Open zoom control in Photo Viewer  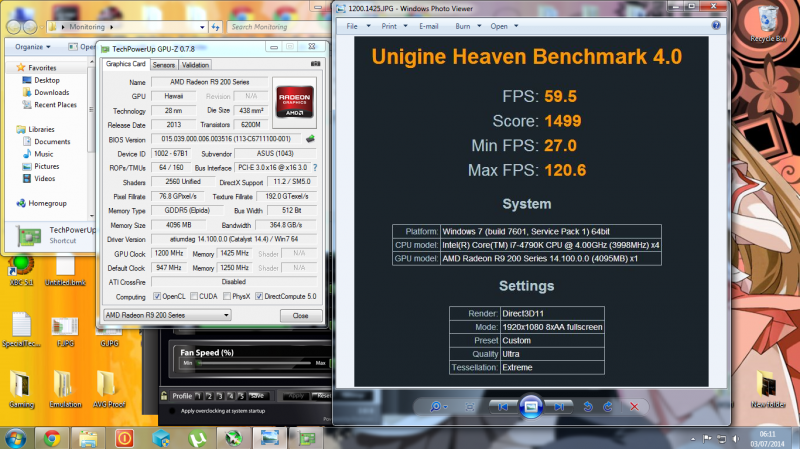point(438,407)
